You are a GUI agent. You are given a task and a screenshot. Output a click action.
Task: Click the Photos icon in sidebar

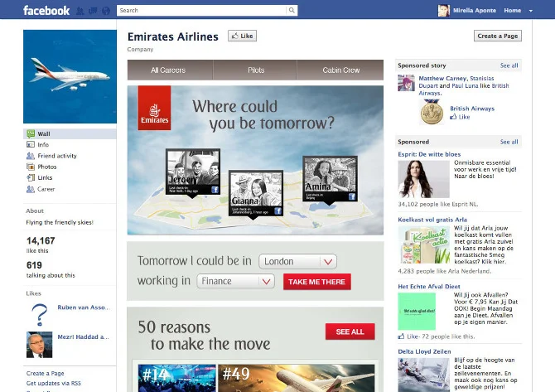(31, 167)
